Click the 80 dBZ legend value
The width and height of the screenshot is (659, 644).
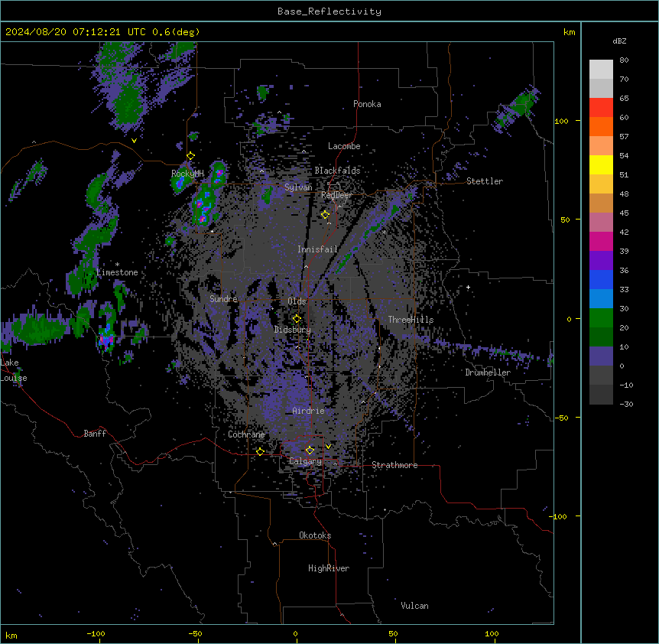coord(624,60)
